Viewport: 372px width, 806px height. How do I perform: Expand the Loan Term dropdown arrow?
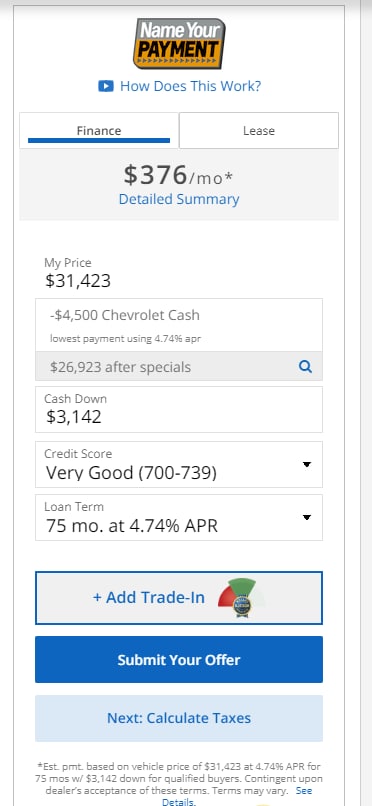tap(307, 518)
